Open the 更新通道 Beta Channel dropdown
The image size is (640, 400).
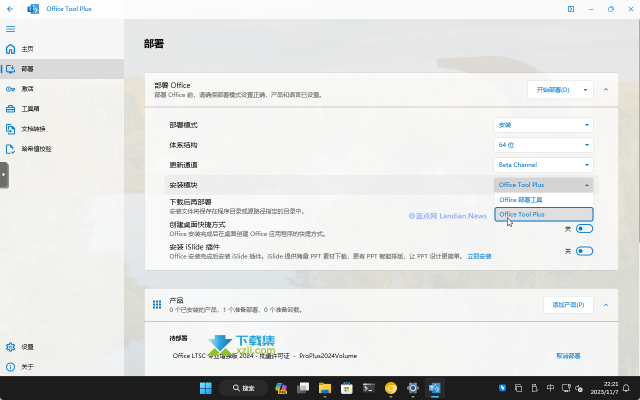tap(543, 165)
